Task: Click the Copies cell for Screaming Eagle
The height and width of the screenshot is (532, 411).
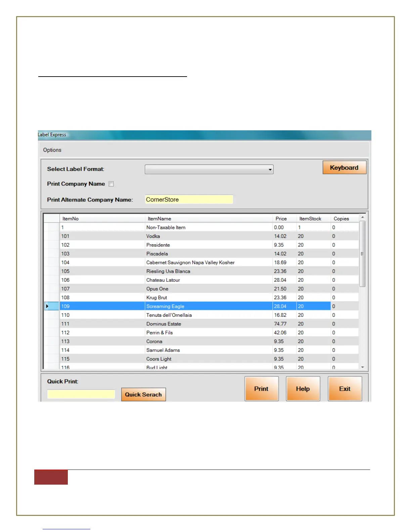Action: coord(345,306)
